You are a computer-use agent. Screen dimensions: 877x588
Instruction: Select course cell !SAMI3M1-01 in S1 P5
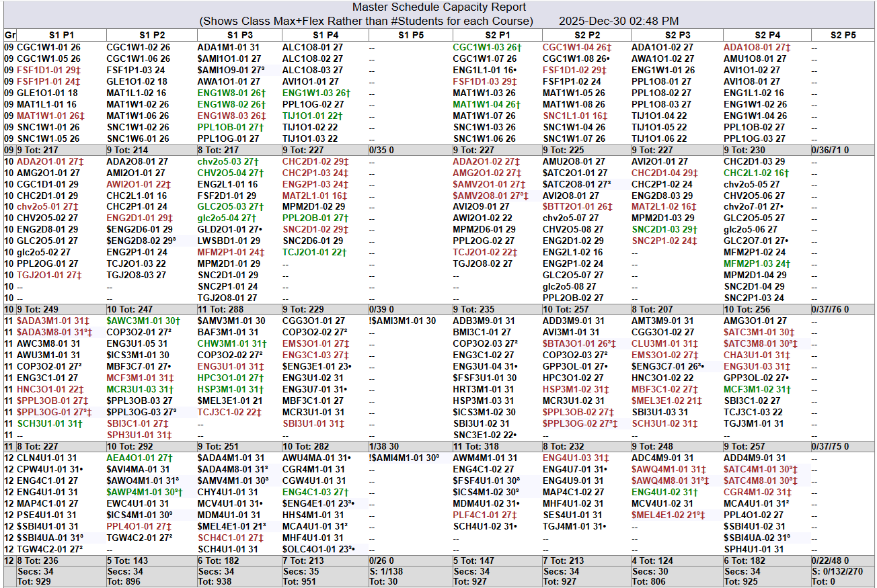[x=402, y=321]
